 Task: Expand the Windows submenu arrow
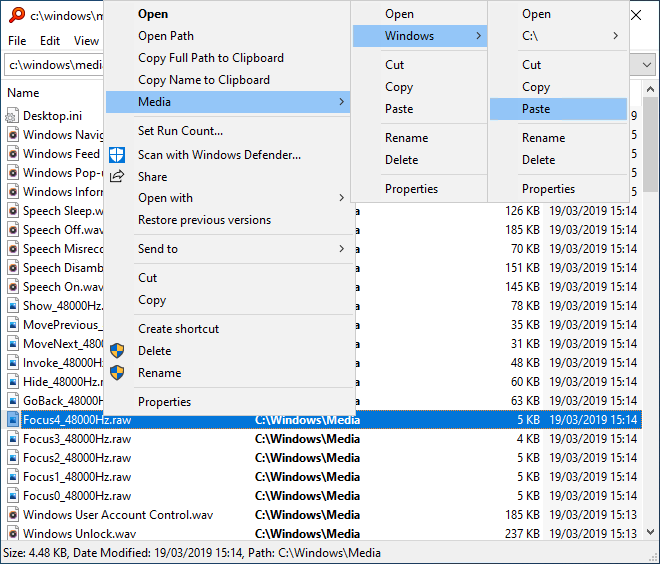478,36
